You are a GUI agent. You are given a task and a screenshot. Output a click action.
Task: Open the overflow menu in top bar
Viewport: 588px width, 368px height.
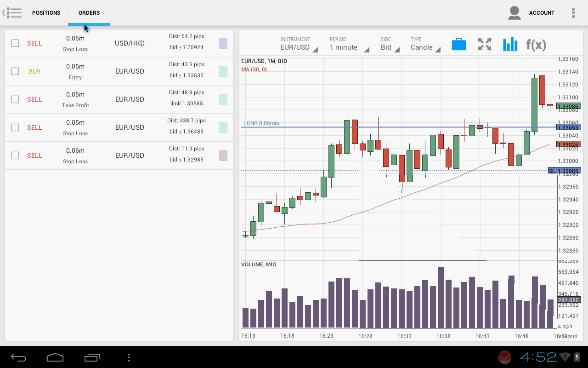click(573, 13)
